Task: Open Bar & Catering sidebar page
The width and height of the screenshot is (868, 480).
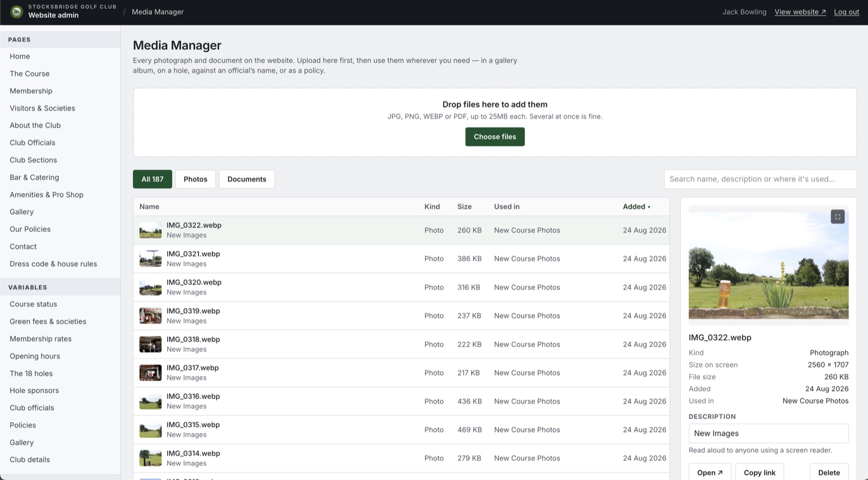Action: 34,177
